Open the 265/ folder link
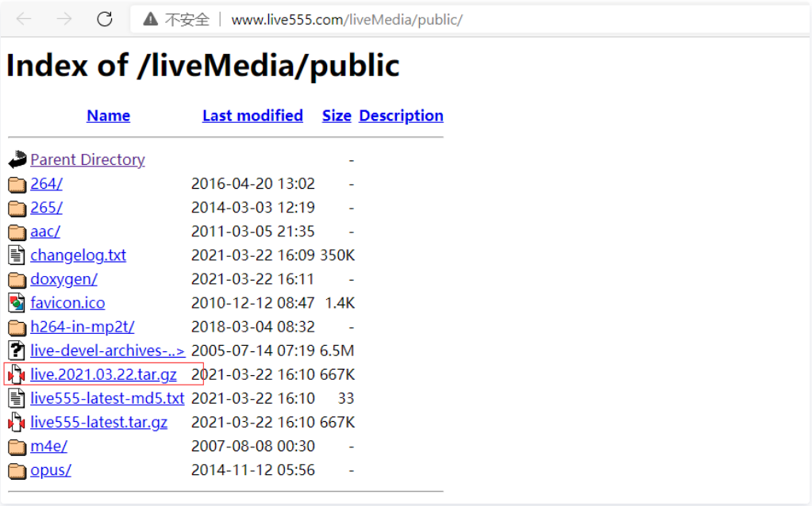The height and width of the screenshot is (506, 812). pos(46,208)
